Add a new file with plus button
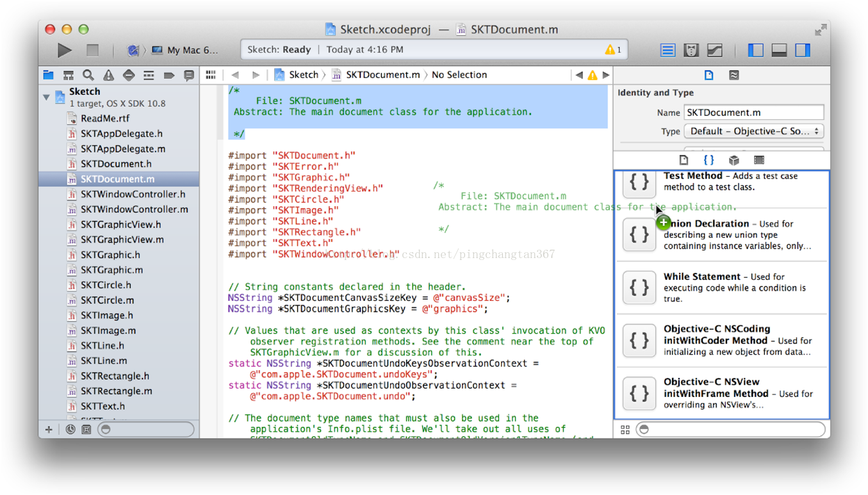The height and width of the screenshot is (495, 868). pos(49,430)
